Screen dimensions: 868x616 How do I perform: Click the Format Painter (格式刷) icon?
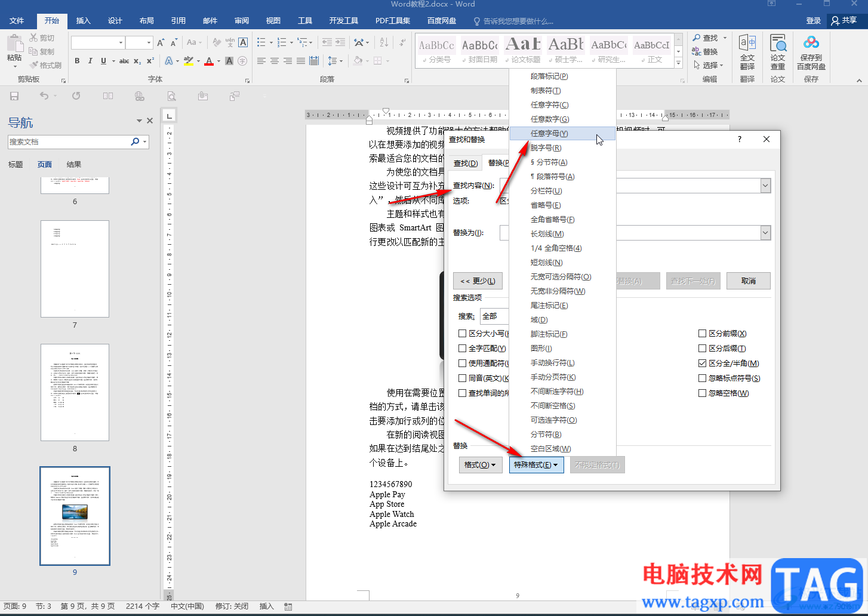point(34,65)
